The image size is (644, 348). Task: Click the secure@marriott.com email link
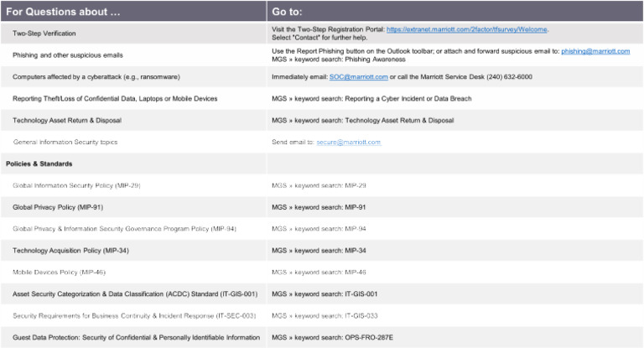coord(348,143)
